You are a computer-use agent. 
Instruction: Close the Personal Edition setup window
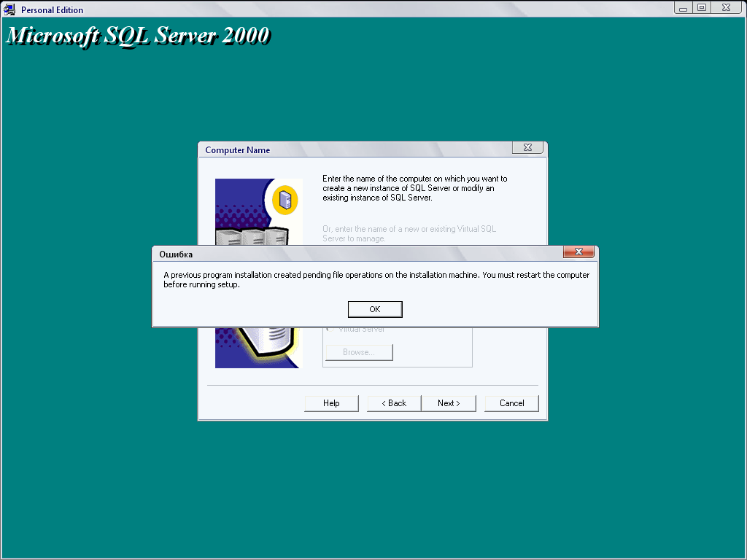(x=726, y=7)
